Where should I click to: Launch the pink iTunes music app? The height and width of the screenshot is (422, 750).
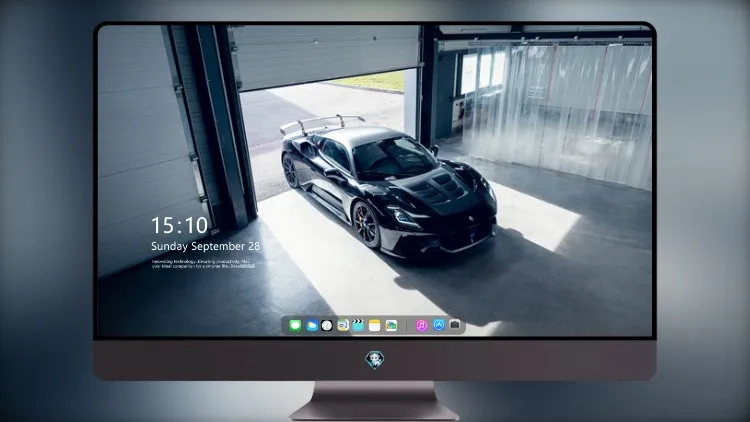[x=421, y=326]
